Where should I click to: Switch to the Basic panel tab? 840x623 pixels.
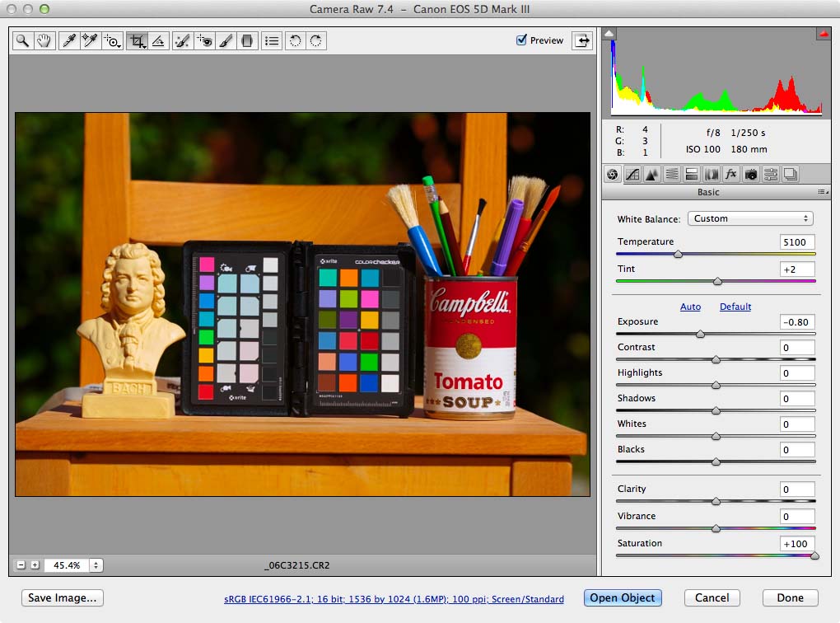click(x=613, y=174)
